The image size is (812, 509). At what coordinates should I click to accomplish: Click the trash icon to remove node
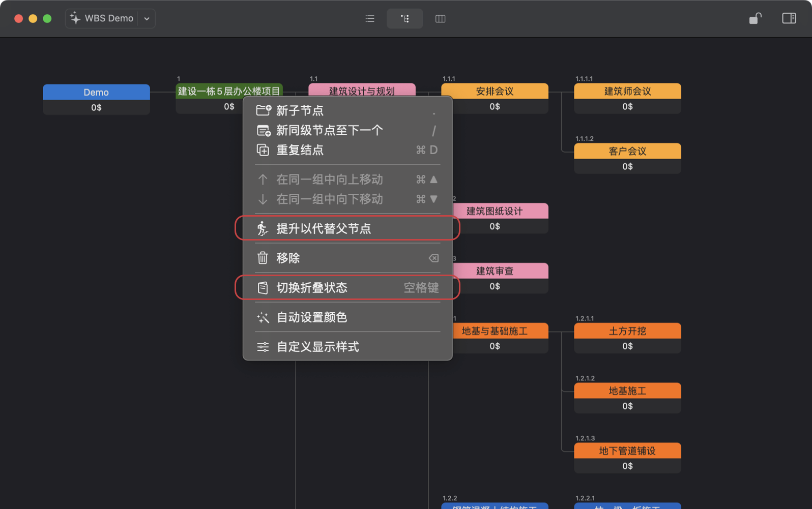pos(263,258)
